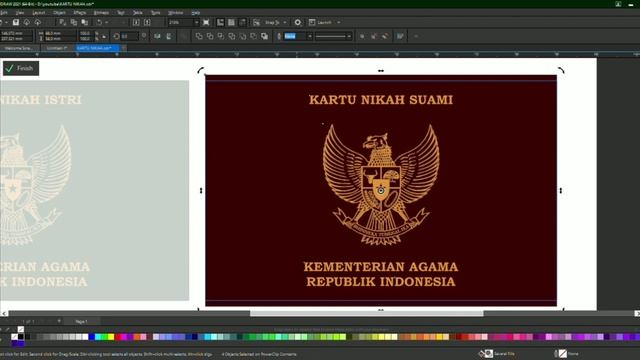The height and width of the screenshot is (360, 640).
Task: Open the Window menu
Action: tap(176, 13)
